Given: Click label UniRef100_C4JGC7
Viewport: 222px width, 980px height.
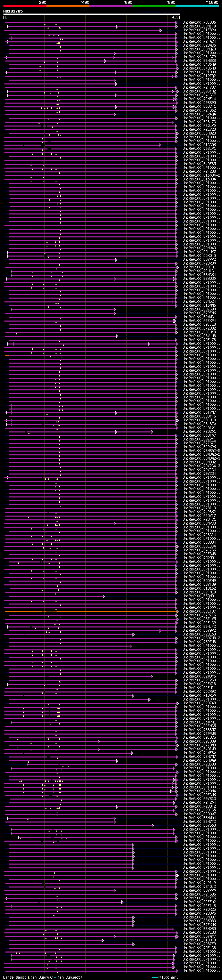Looking at the screenshot, I should pyautogui.click(x=199, y=95).
